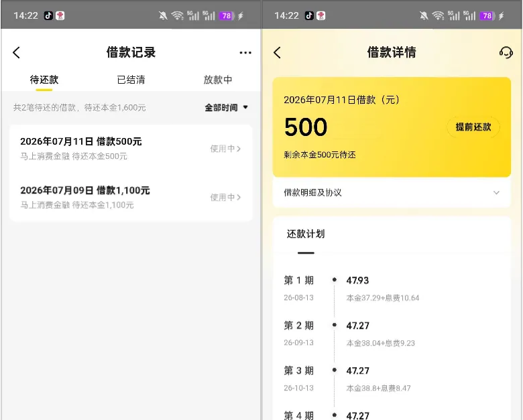The image size is (523, 420).
Task: Select the 还款计划 tab heading
Action: click(306, 234)
